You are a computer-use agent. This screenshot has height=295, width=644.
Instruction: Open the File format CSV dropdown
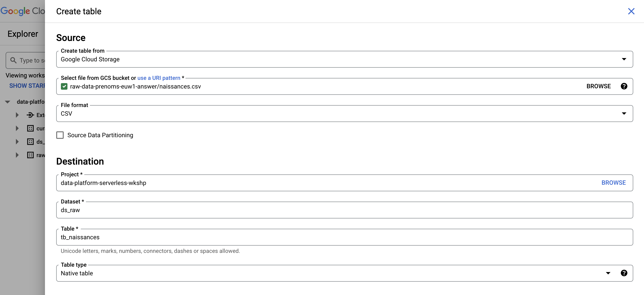click(344, 114)
